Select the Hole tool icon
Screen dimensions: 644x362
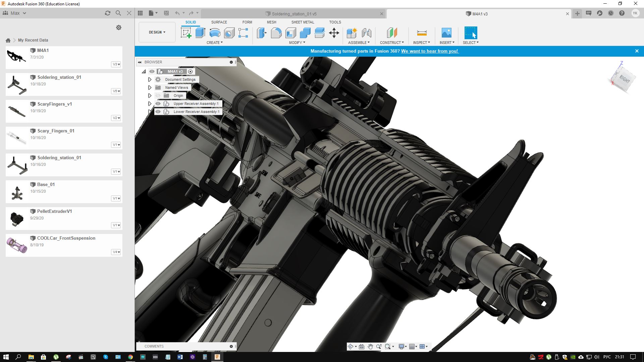[x=229, y=33]
